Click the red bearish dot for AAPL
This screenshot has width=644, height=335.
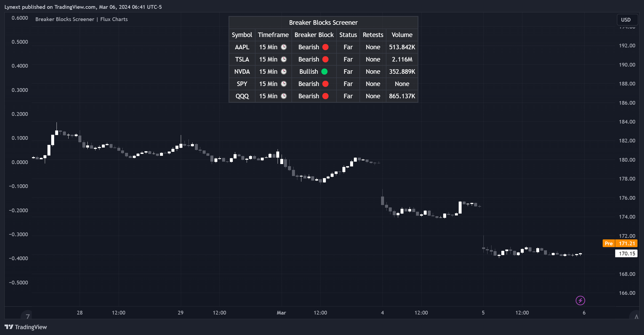(325, 47)
